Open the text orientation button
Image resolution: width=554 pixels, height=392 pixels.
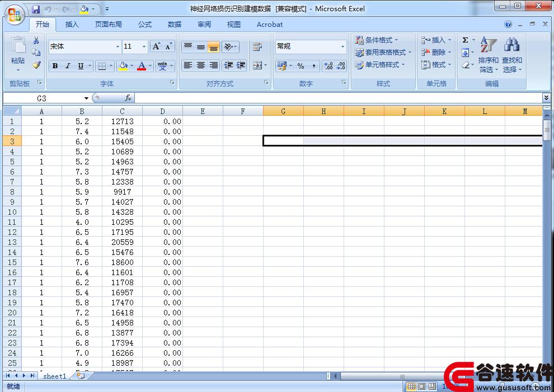click(x=230, y=46)
